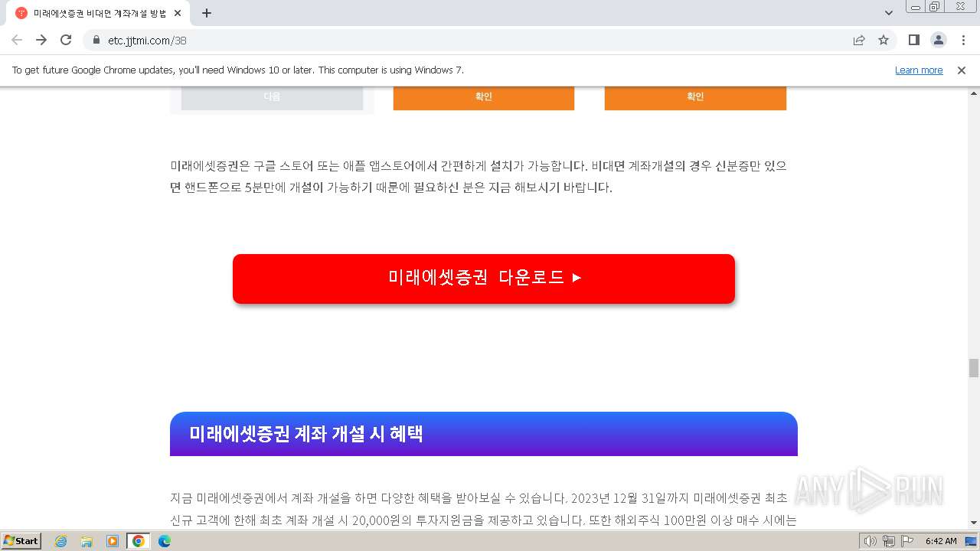Open the Windows Start menu
Screen dimensions: 980x551
pos(21,541)
